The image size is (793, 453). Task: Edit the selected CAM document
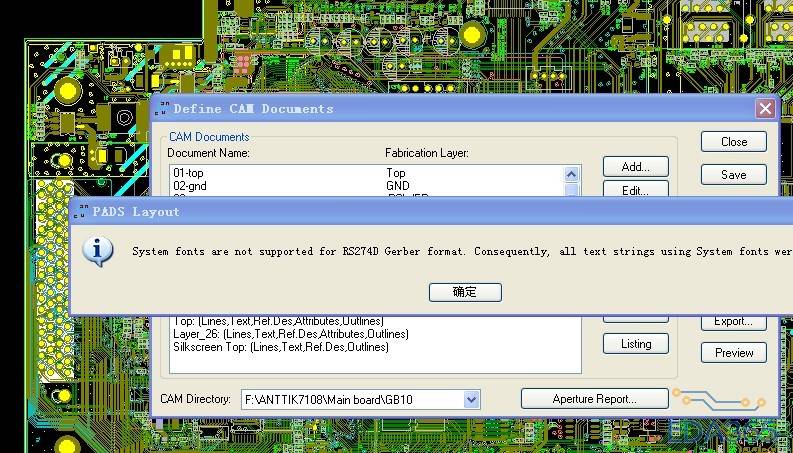pyautogui.click(x=636, y=190)
